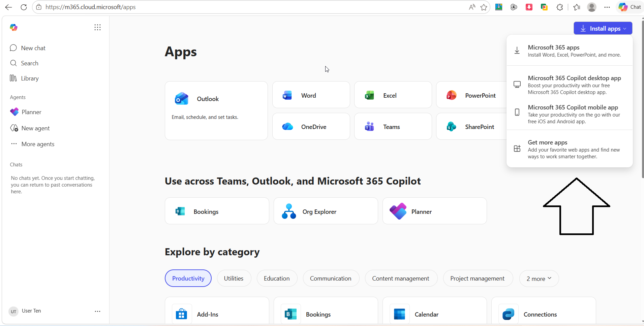Open Search in the sidebar
Image resolution: width=644 pixels, height=326 pixels.
(x=24, y=63)
